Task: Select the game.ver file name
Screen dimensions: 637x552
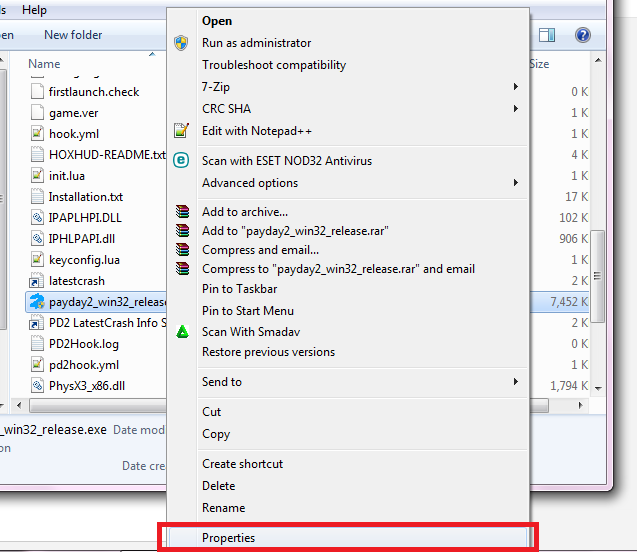Action: coord(74,113)
